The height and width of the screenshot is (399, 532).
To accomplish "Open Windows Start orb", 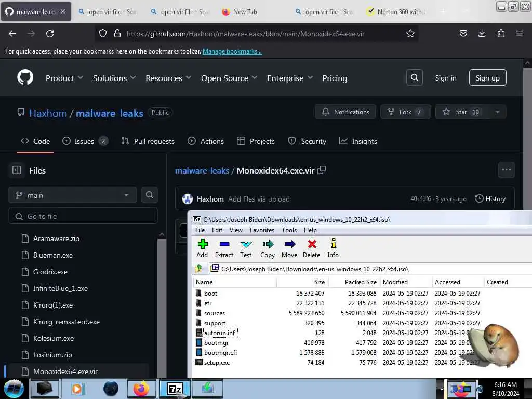I will 14,389.
